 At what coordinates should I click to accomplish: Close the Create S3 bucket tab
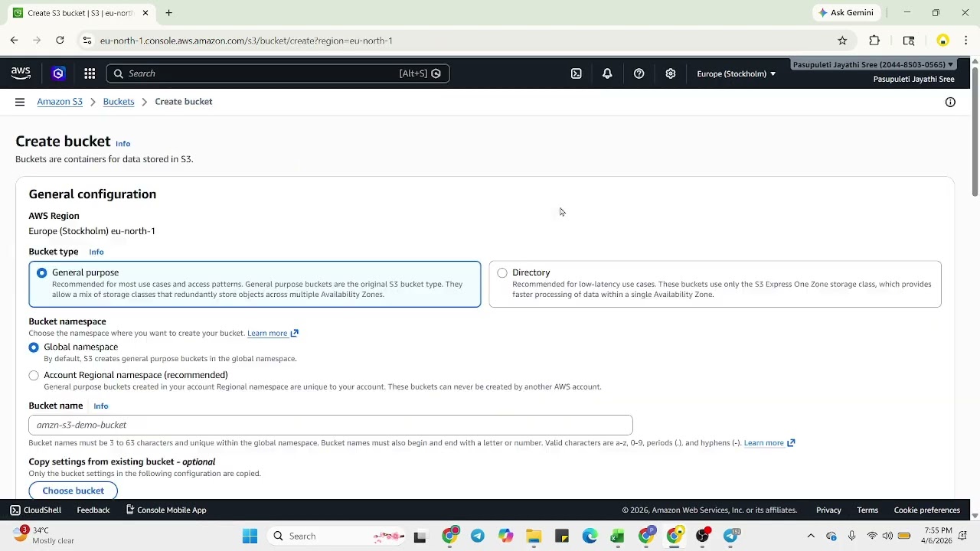[x=145, y=13]
